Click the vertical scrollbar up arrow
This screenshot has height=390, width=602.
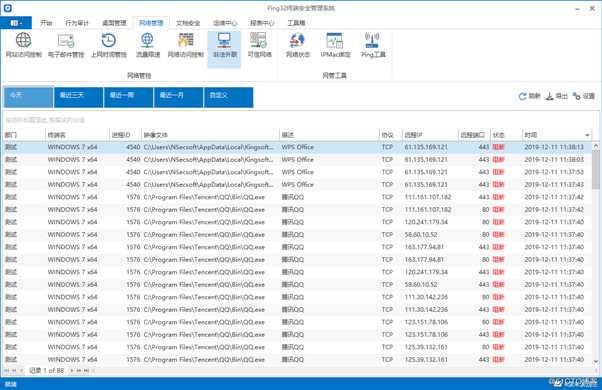pos(596,146)
